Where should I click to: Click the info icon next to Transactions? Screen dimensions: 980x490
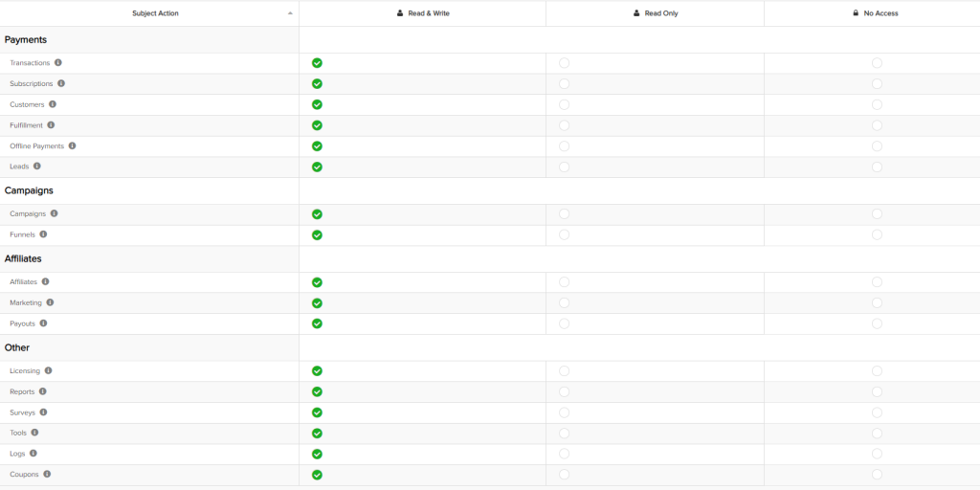click(x=58, y=63)
